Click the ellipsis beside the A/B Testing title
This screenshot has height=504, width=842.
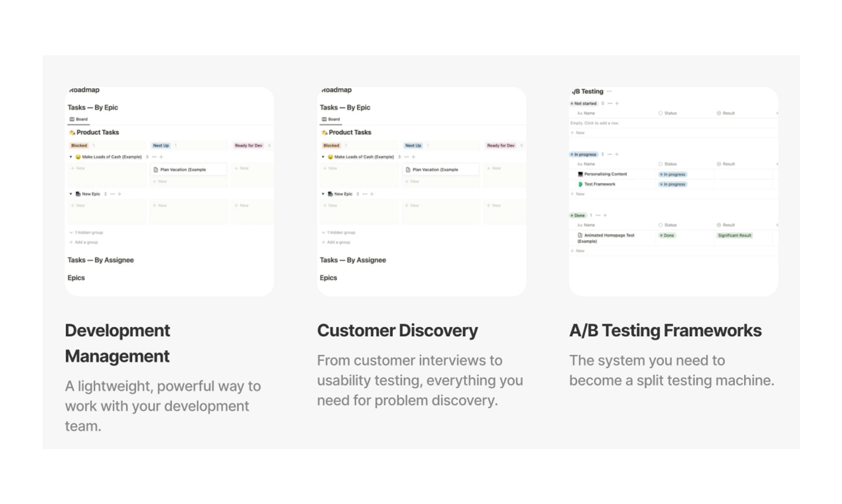[609, 91]
